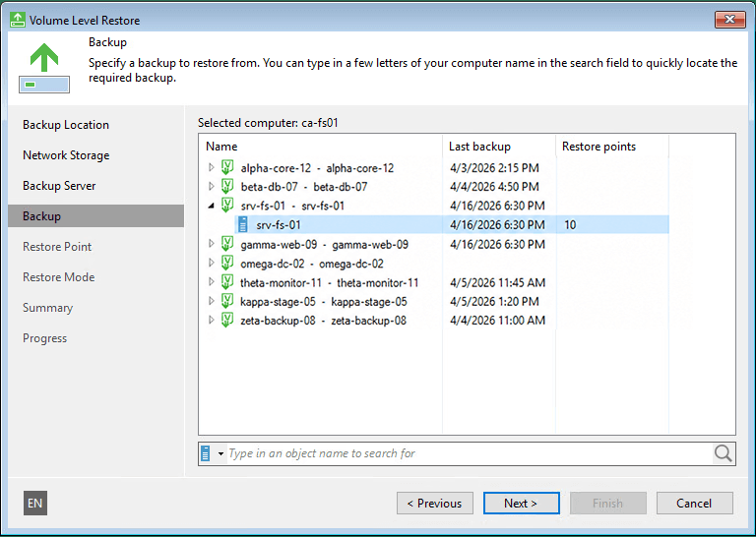Click the green restore arrow header icon

click(x=44, y=68)
